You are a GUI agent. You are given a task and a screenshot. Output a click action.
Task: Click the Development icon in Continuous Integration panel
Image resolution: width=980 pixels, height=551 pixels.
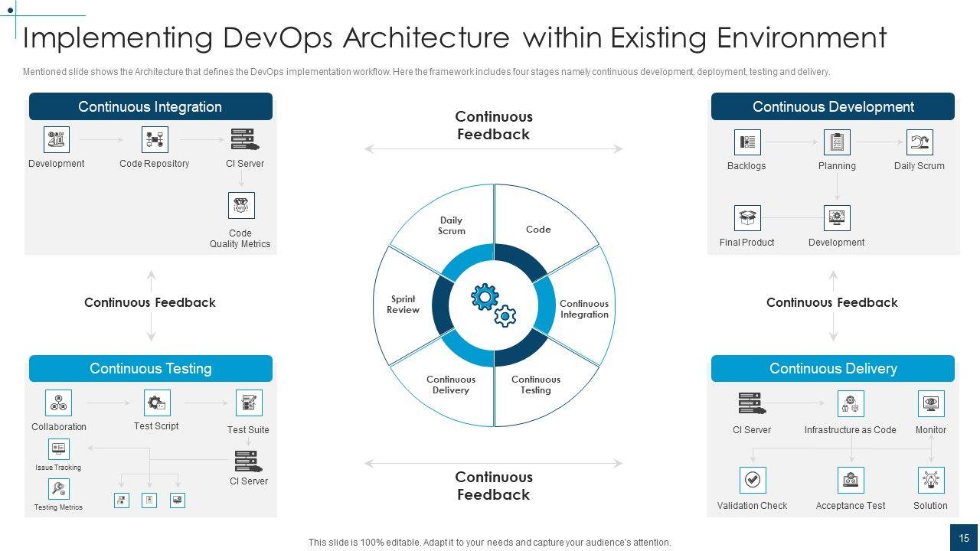(x=57, y=140)
